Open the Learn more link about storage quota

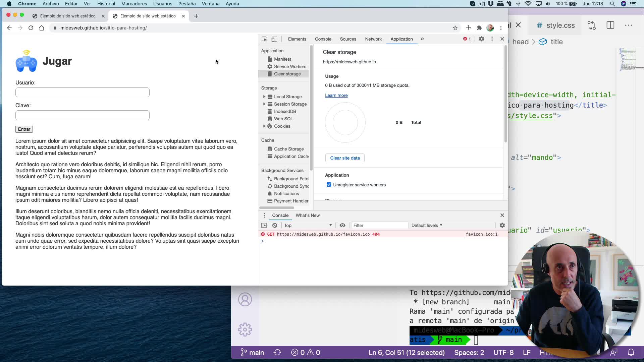coord(336,95)
